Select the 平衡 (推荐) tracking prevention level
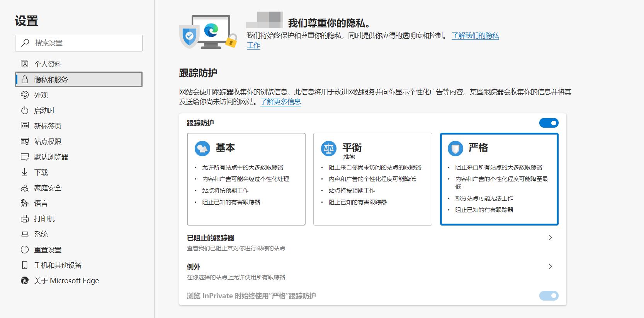This screenshot has height=318, width=644. coord(372,179)
